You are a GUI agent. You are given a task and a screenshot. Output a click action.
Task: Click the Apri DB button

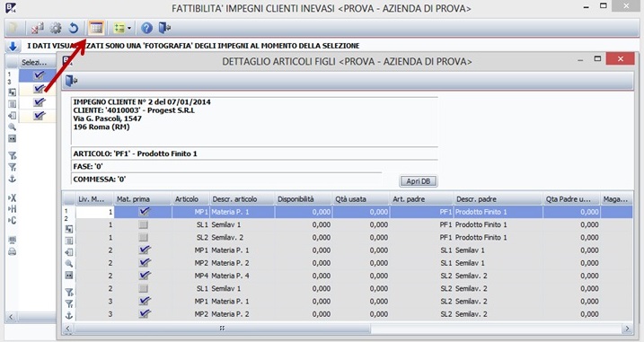[419, 181]
